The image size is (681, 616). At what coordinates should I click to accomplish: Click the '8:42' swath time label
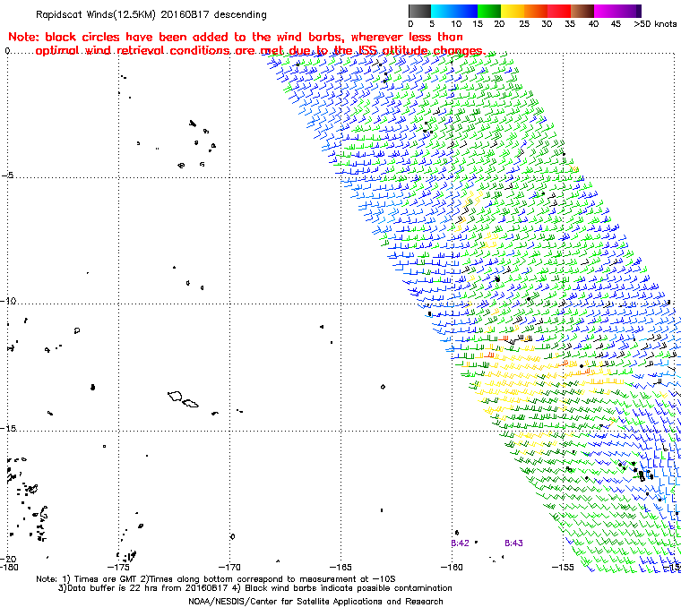tap(460, 543)
